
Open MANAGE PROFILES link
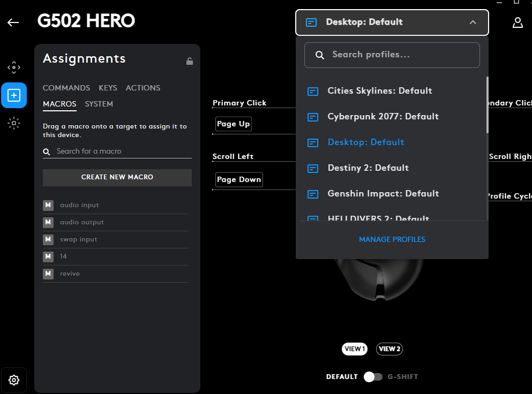tap(392, 239)
